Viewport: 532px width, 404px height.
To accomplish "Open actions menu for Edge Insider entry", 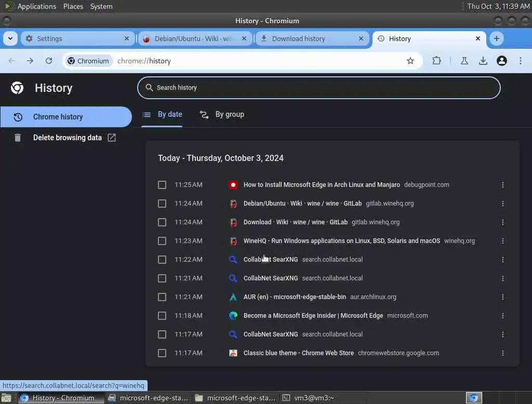I will pyautogui.click(x=502, y=316).
